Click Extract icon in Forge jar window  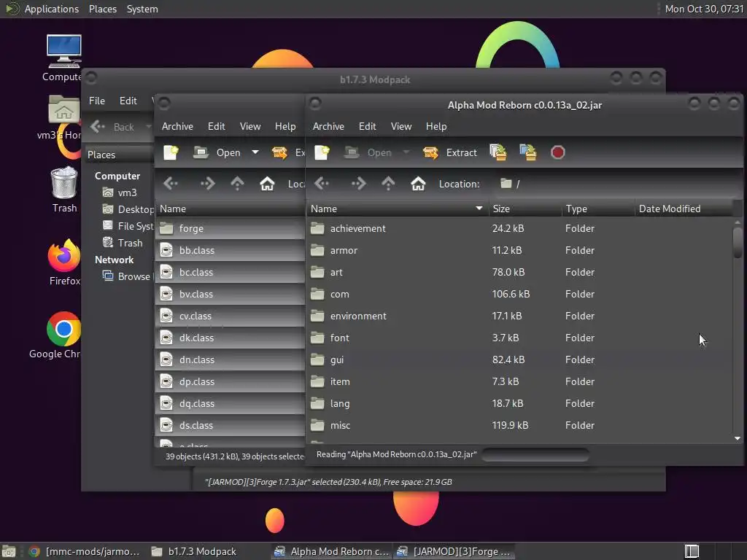(x=279, y=152)
